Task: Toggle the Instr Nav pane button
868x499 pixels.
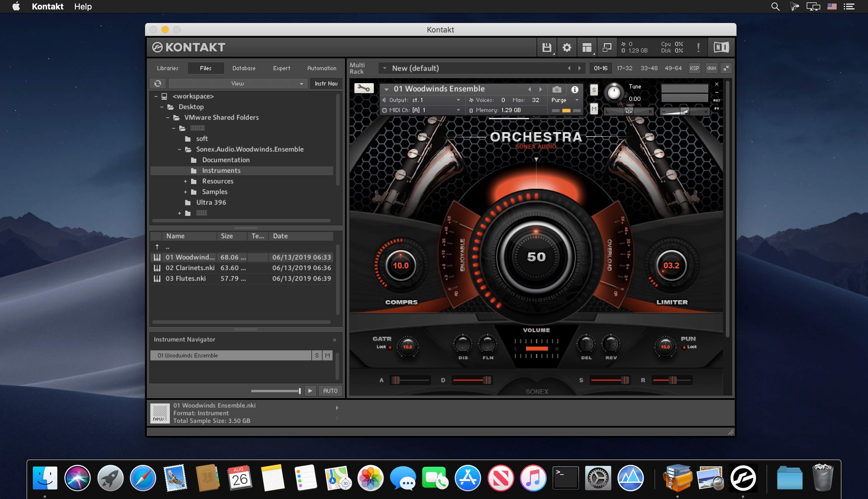Action: [x=326, y=83]
